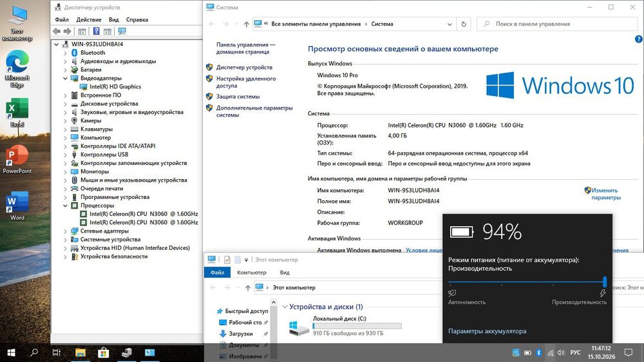Click 'Изменить параметры' link
Viewport: 644px width, 362px height.
click(606, 194)
